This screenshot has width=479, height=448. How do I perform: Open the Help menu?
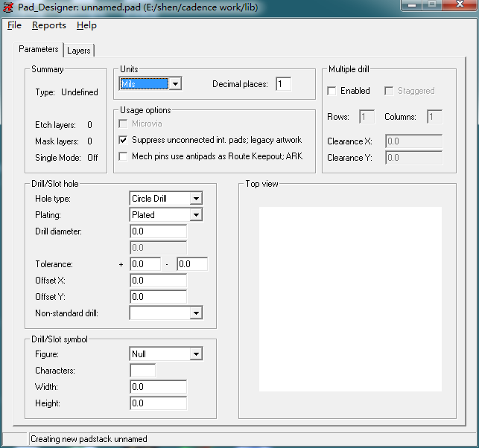[x=86, y=25]
